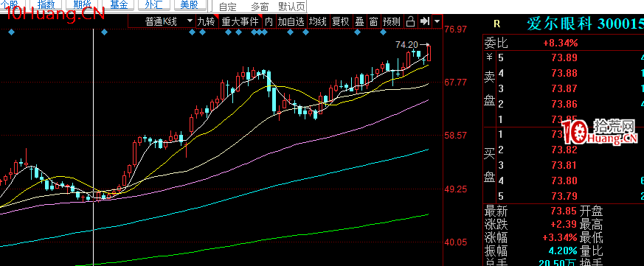This screenshot has width=644, height=266.
Task: Open the 自定 custom view tab
Action: [x=228, y=6]
